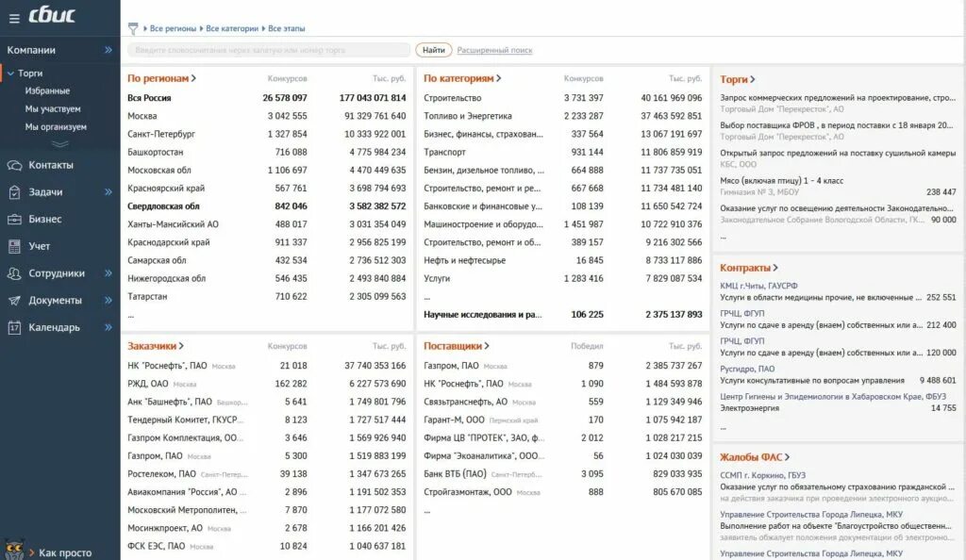Screen dimensions: 966x560
Task: Select the Свердловская обл region row
Action: point(267,206)
